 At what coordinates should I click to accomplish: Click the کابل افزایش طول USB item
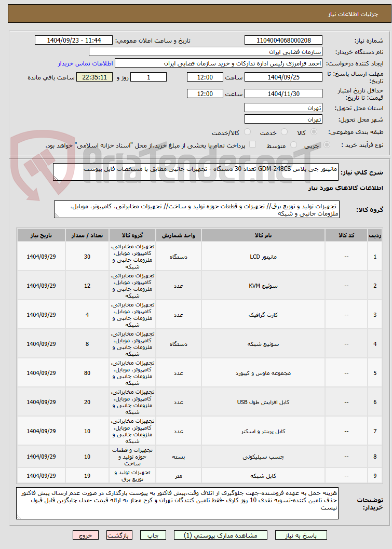(263, 402)
